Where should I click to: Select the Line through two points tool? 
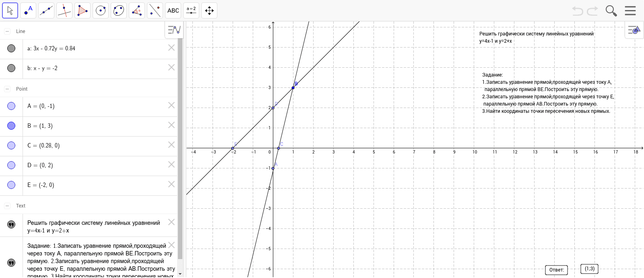(x=46, y=10)
